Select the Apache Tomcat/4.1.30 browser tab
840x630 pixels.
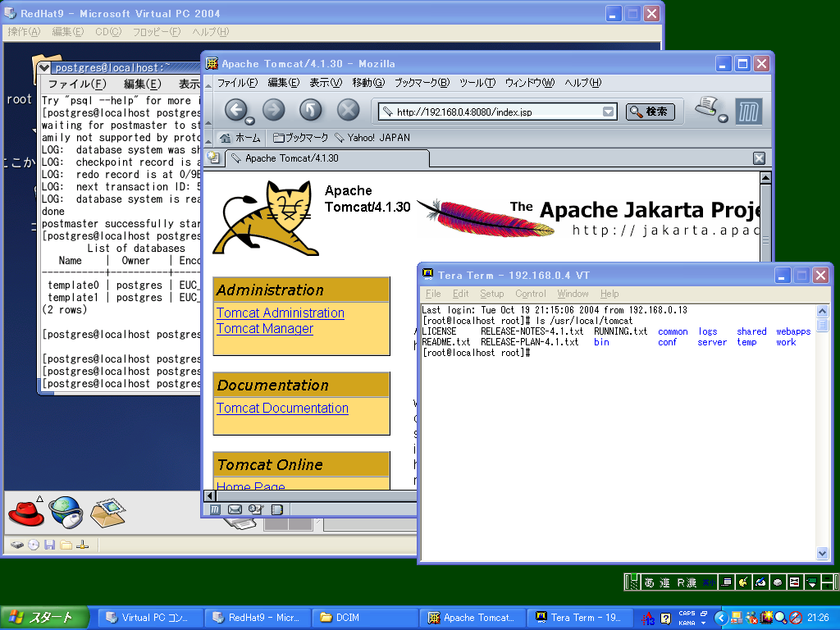click(328, 158)
